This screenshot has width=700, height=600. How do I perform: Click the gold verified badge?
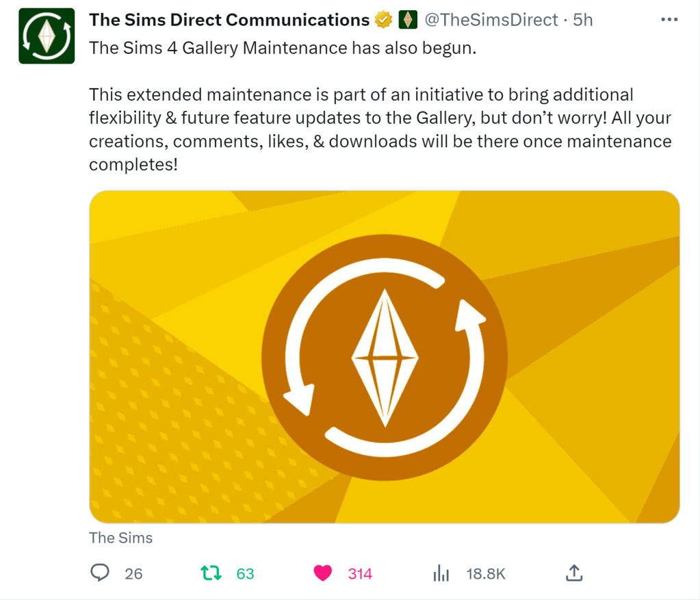pos(383,21)
